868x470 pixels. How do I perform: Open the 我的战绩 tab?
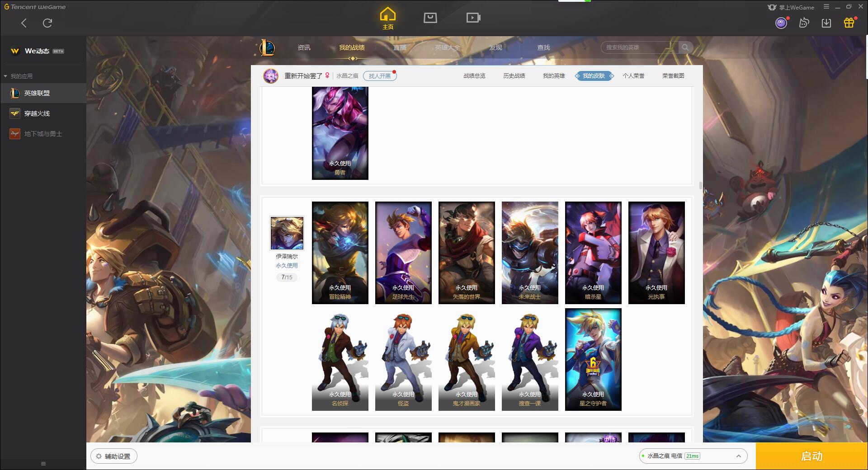[x=352, y=47]
